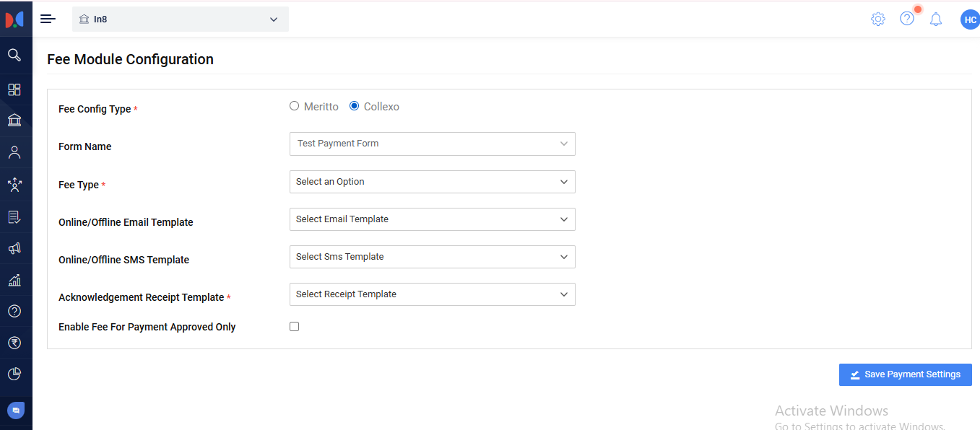
Task: Expand the Fee Type dropdown
Action: (432, 182)
